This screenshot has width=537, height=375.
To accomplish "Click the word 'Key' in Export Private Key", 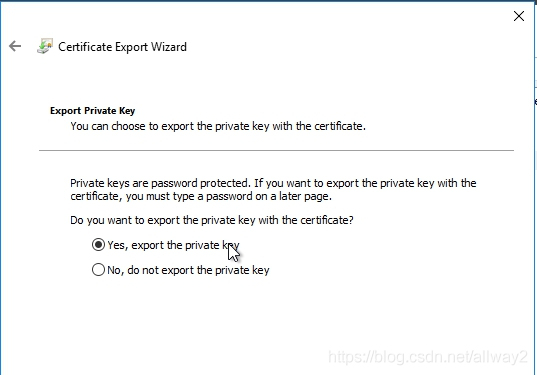I will [x=127, y=111].
